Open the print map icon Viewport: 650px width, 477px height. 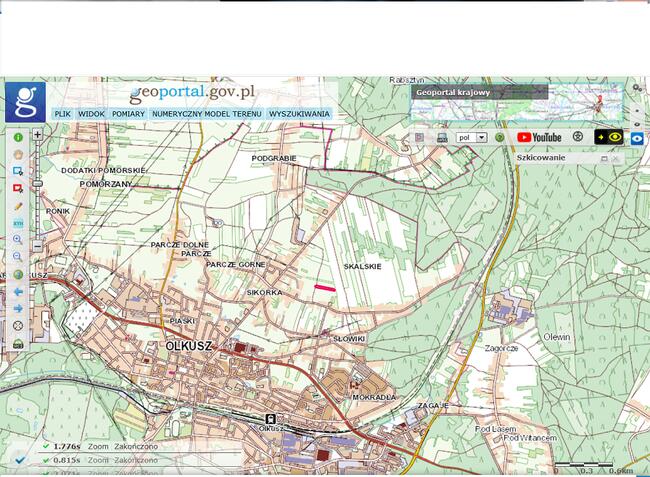[441, 137]
